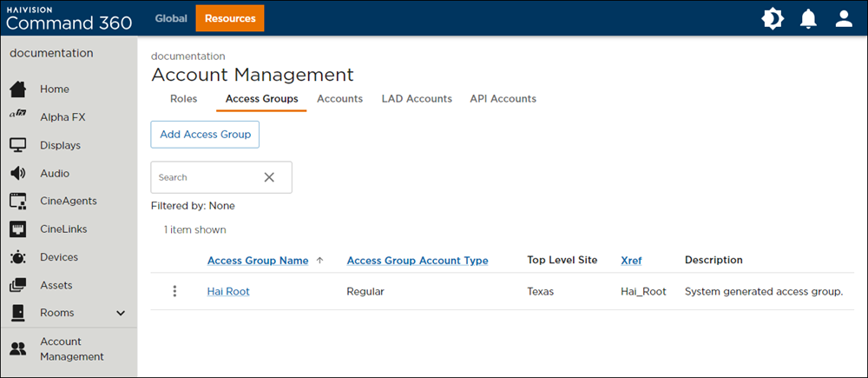Click the CineLinks network icon
Image resolution: width=868 pixels, height=378 pixels.
point(17,229)
